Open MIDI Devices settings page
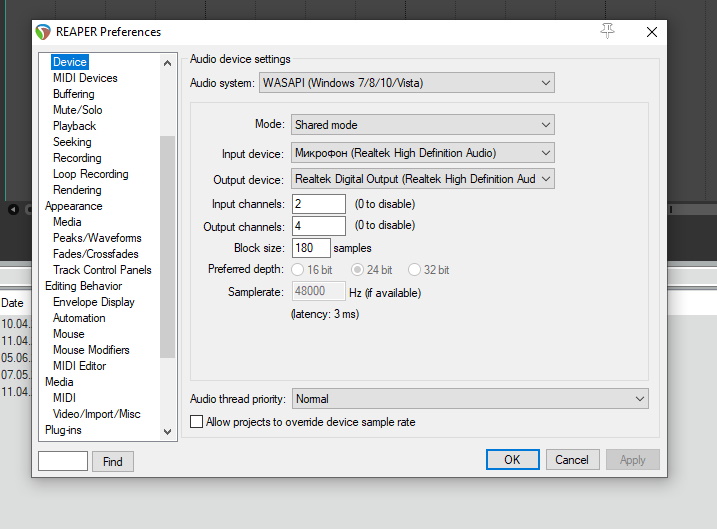 85,78
